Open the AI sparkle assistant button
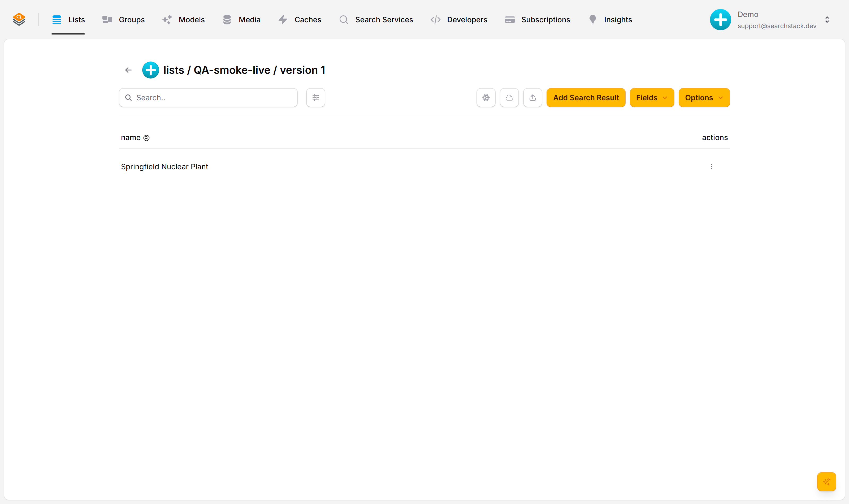 pos(826,481)
